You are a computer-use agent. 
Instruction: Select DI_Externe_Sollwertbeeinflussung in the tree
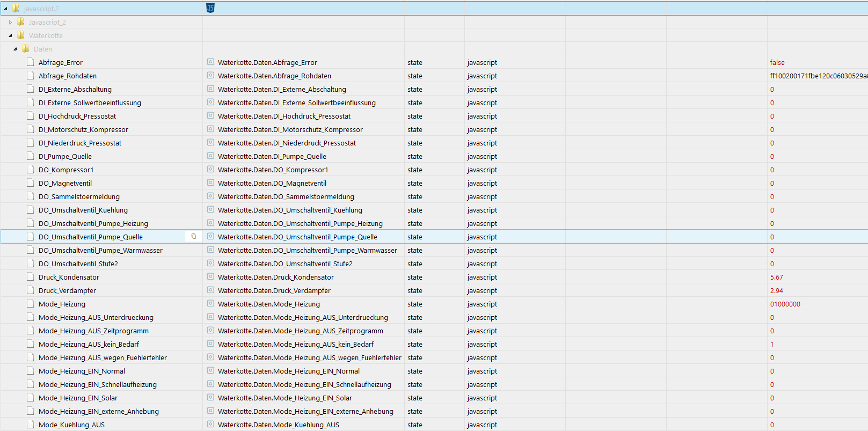[90, 103]
